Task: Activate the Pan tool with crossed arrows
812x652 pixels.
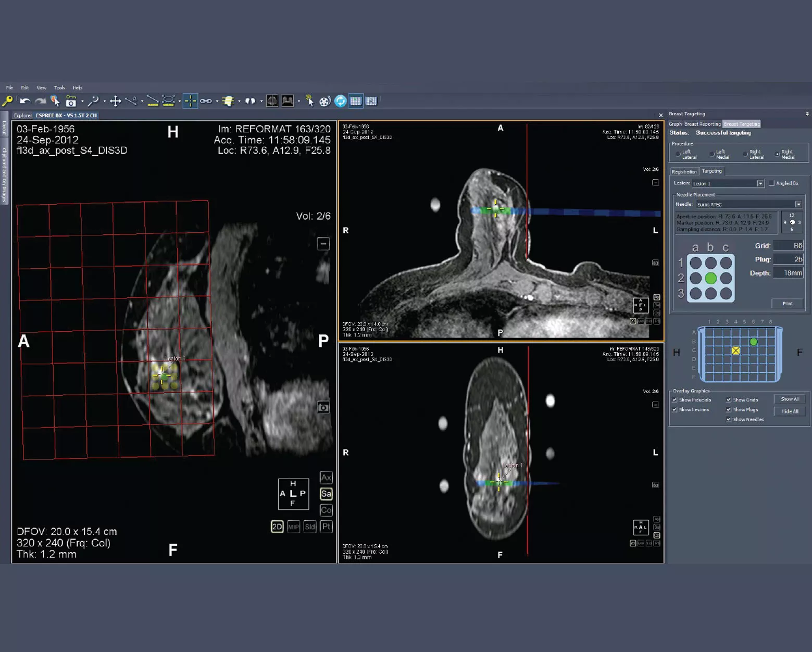Action: tap(116, 101)
